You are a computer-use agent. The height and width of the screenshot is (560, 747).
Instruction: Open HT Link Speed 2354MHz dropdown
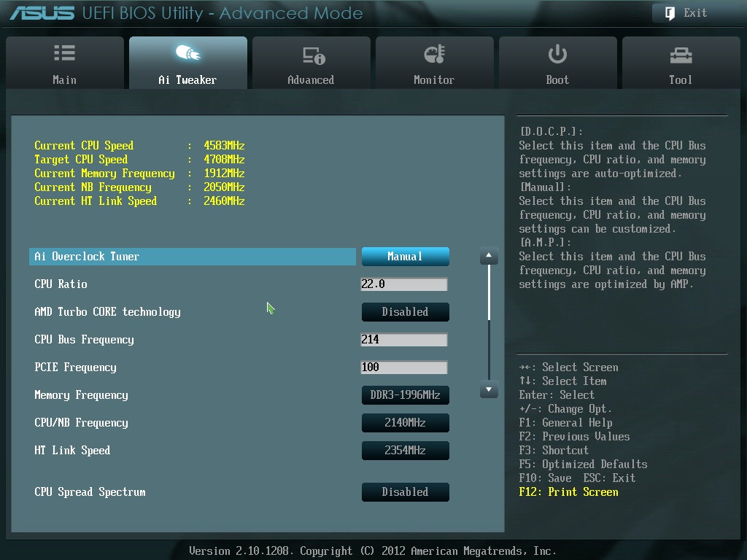[406, 450]
